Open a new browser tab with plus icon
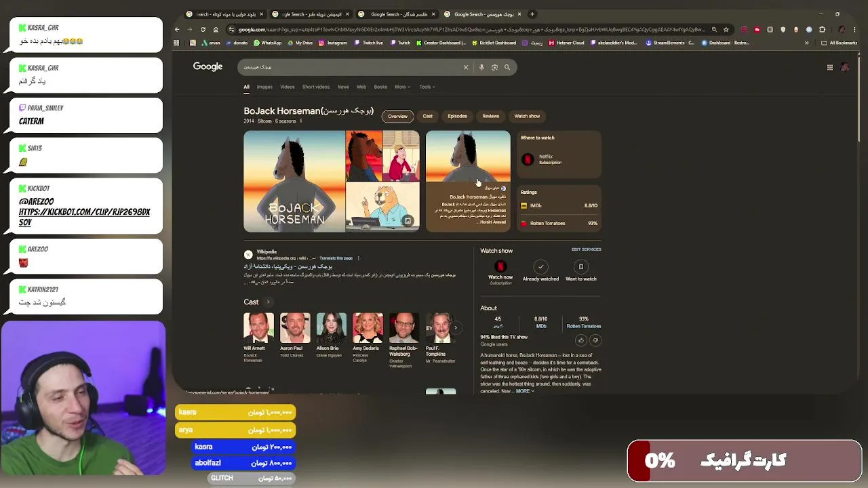Viewport: 868px width, 488px height. [532, 14]
